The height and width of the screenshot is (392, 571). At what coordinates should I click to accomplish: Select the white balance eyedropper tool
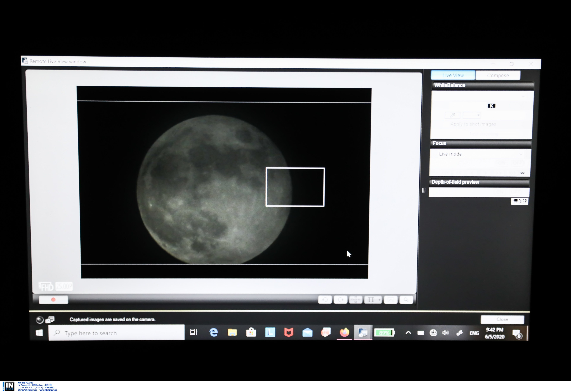pyautogui.click(x=453, y=115)
